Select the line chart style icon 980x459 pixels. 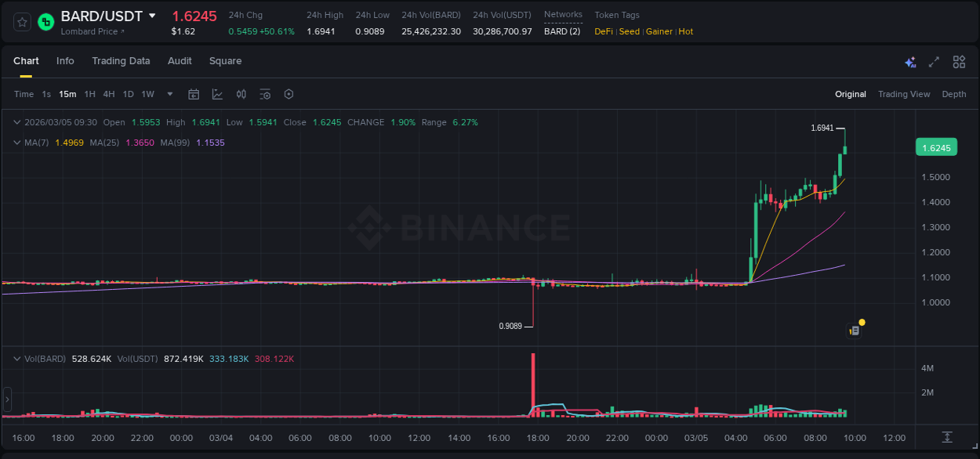point(219,94)
